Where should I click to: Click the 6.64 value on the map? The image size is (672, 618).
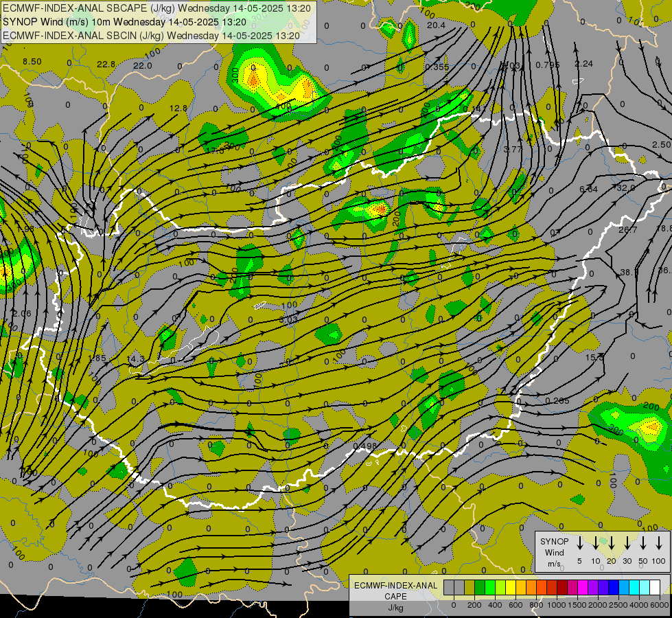click(x=588, y=189)
